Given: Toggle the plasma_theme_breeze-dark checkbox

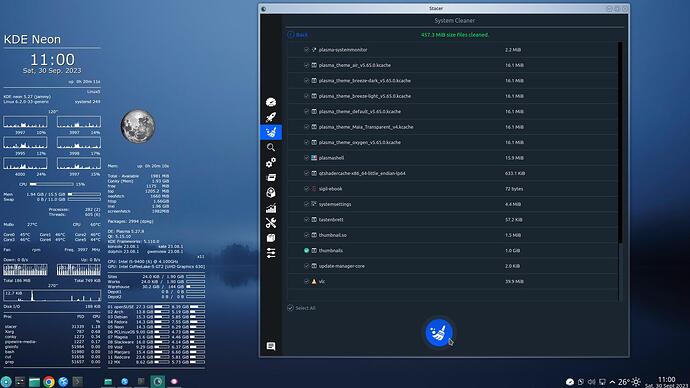Looking at the screenshot, I should pyautogui.click(x=306, y=81).
